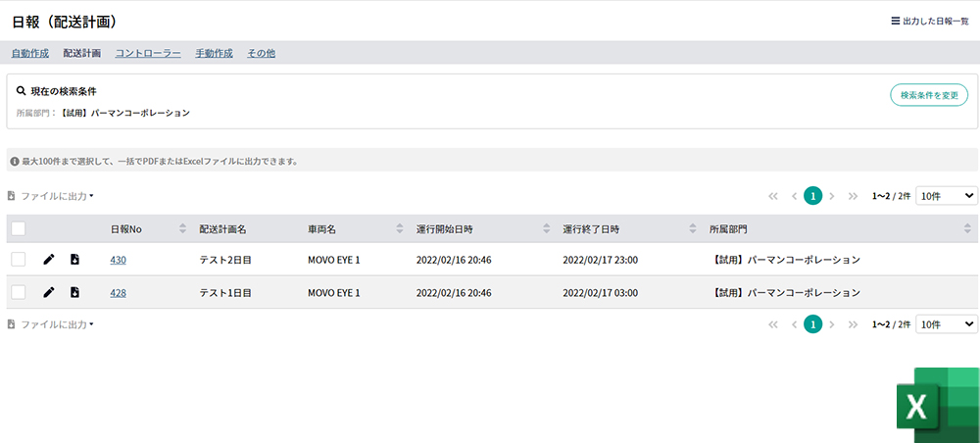Sort the table by 車両名 column
The height and width of the screenshot is (443, 980).
pyautogui.click(x=399, y=229)
